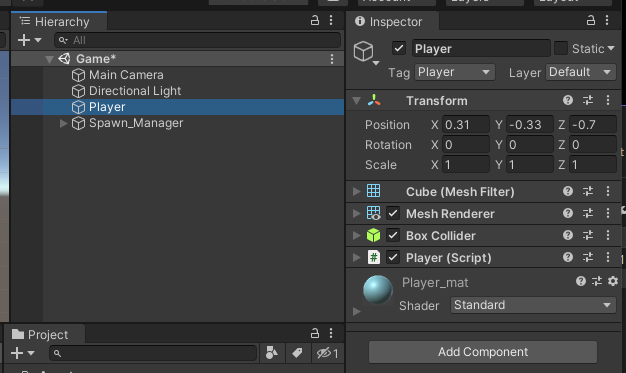Open Player_mat material settings gear
This screenshot has width=626, height=373.
[x=613, y=281]
